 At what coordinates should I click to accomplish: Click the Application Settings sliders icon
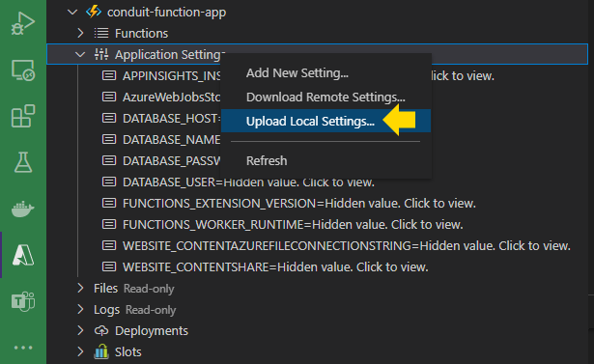pyautogui.click(x=101, y=54)
